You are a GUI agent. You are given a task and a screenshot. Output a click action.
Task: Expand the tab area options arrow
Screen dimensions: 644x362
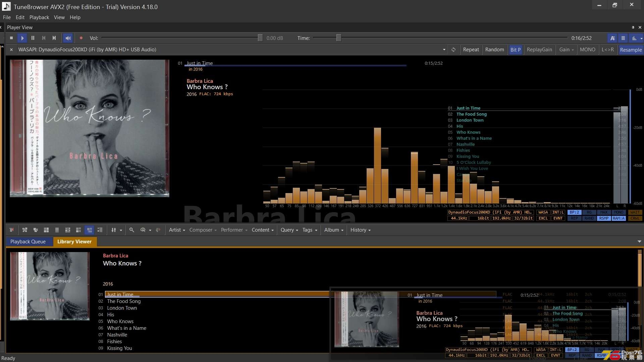639,242
